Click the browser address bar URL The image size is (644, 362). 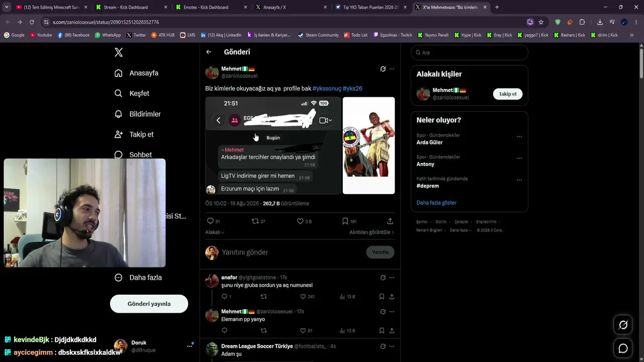click(x=106, y=22)
